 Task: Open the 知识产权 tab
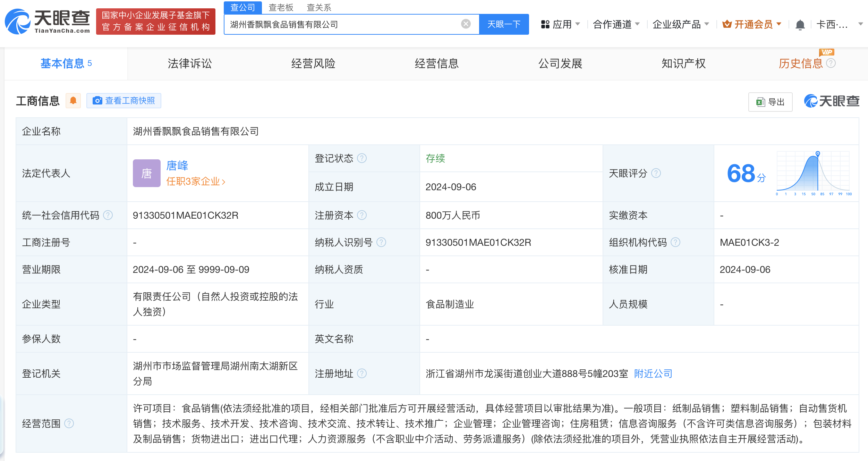(684, 64)
